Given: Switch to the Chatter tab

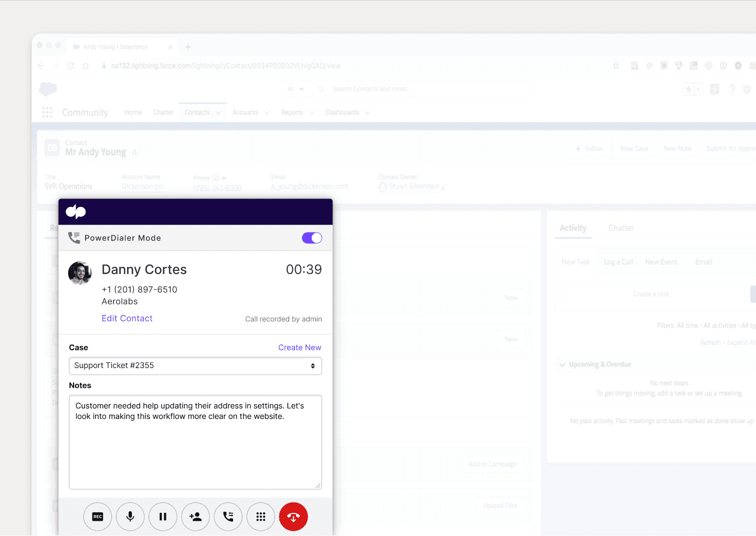Looking at the screenshot, I should click(x=621, y=228).
